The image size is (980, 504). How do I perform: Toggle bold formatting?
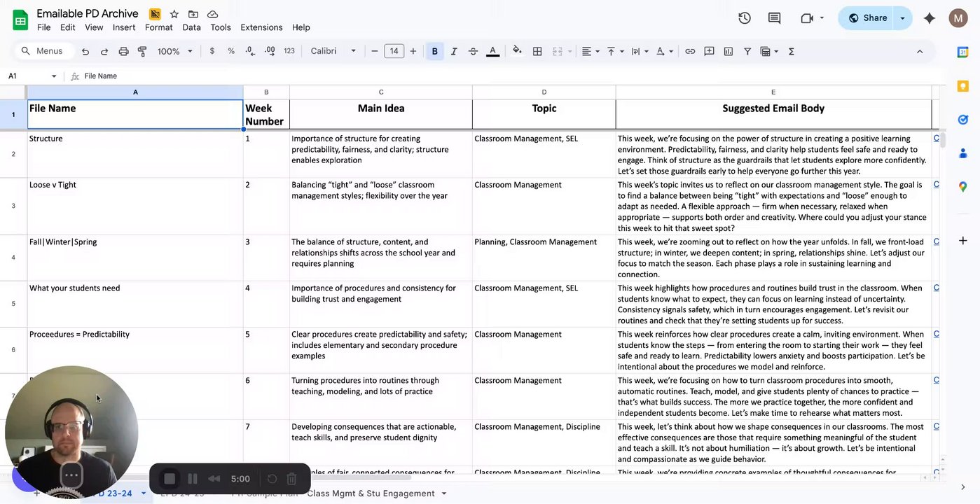click(x=435, y=51)
